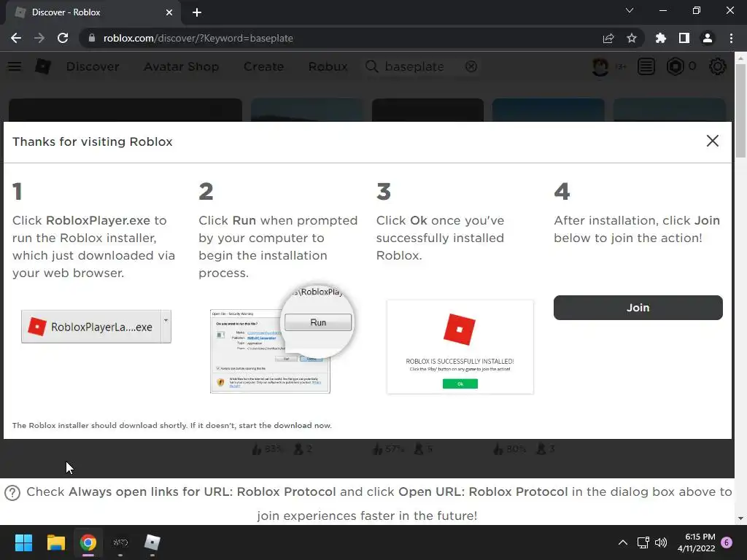Open Roblox settings gear icon

click(718, 66)
